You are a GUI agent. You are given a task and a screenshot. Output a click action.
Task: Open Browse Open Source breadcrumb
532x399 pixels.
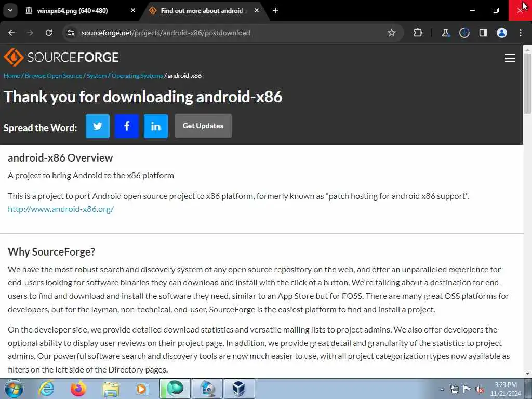coord(54,76)
